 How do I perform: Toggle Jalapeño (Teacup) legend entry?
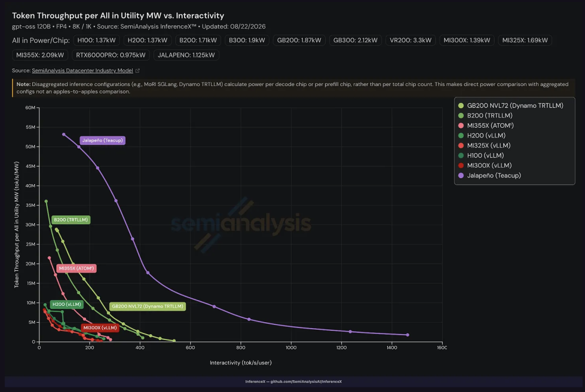point(489,175)
